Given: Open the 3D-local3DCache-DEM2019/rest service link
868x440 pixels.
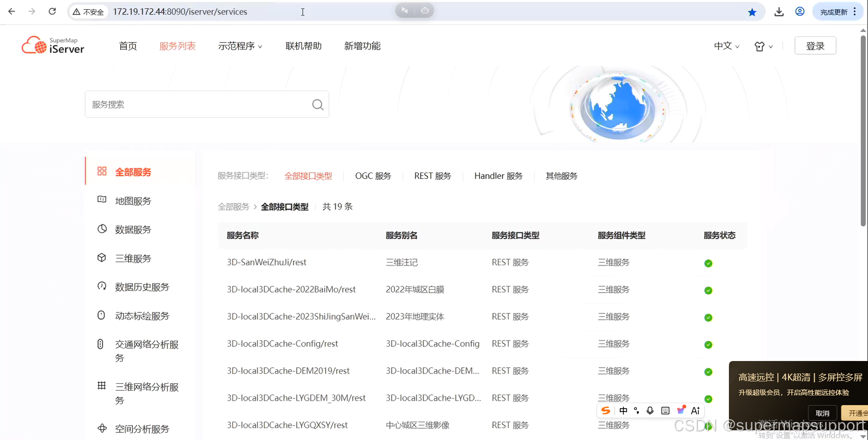Looking at the screenshot, I should 288,371.
